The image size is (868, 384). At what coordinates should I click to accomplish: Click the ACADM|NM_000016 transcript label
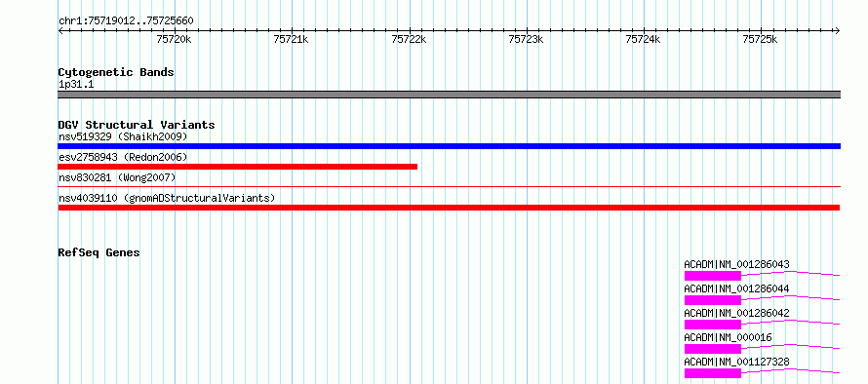[728, 337]
